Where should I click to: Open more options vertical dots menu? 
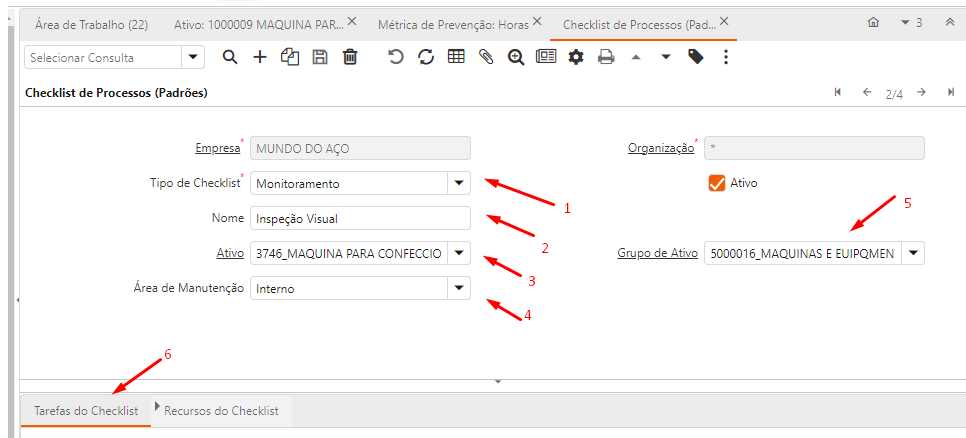726,57
